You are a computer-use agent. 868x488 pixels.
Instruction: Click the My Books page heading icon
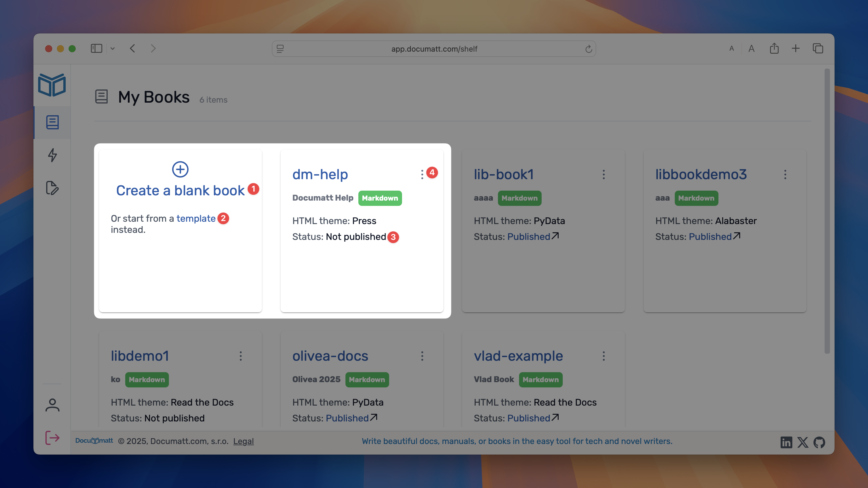click(x=101, y=97)
